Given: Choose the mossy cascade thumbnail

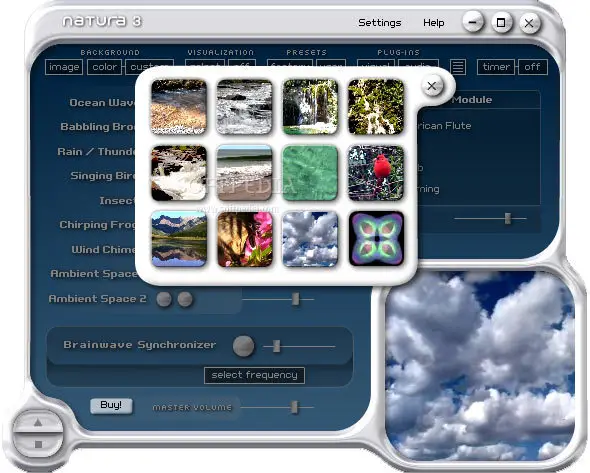Looking at the screenshot, I should (x=376, y=107).
